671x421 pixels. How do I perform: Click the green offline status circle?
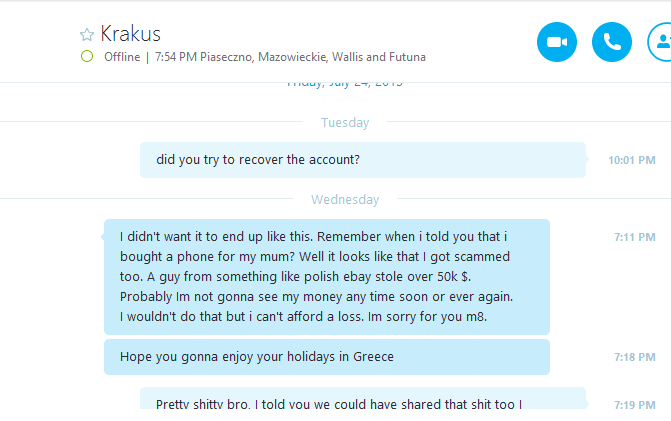click(87, 57)
